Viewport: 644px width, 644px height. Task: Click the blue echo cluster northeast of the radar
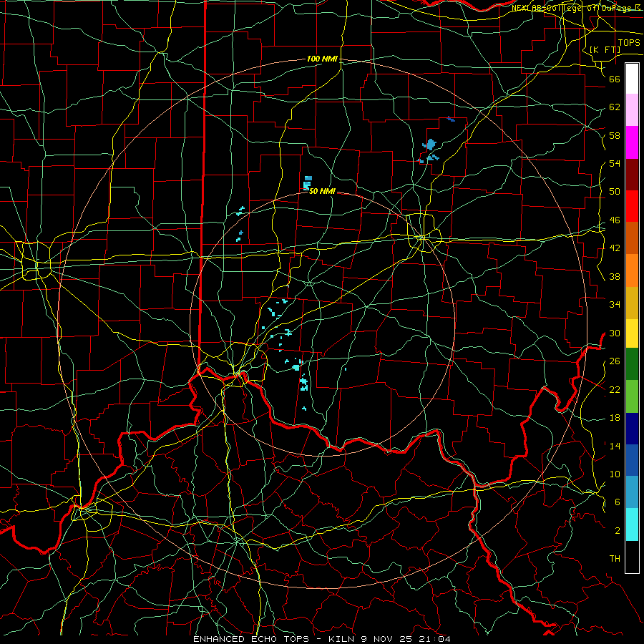click(429, 145)
